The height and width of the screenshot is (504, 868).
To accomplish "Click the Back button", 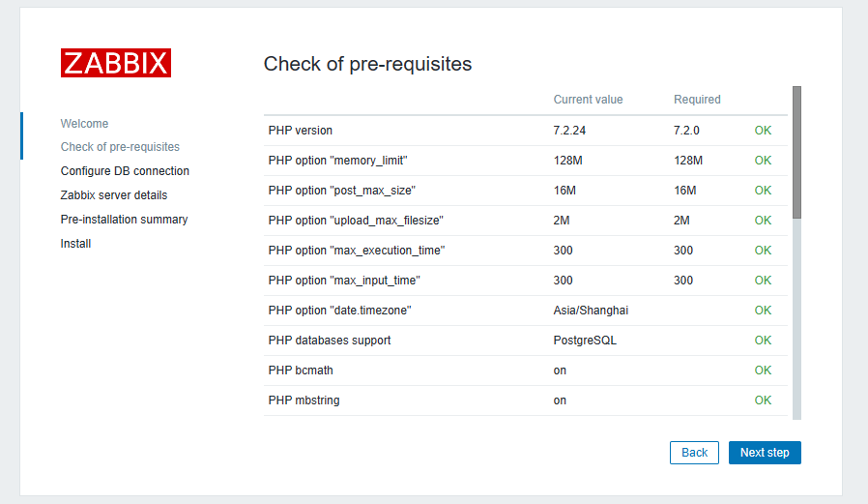I will tap(695, 453).
